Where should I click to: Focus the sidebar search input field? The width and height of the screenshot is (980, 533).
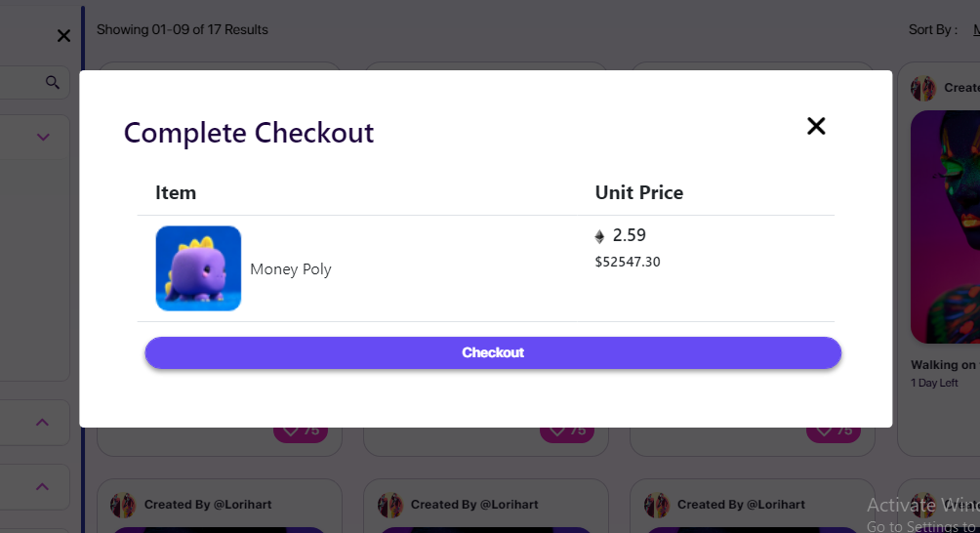pyautogui.click(x=20, y=83)
